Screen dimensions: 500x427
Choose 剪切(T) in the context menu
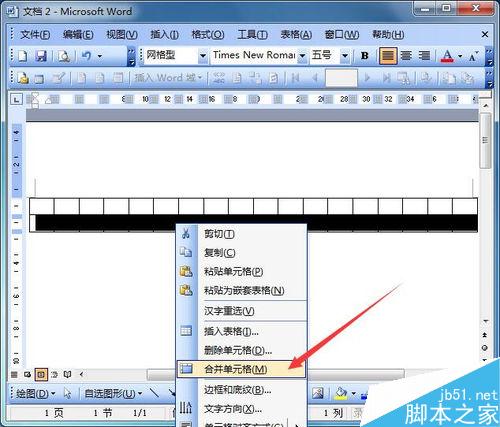(241, 234)
